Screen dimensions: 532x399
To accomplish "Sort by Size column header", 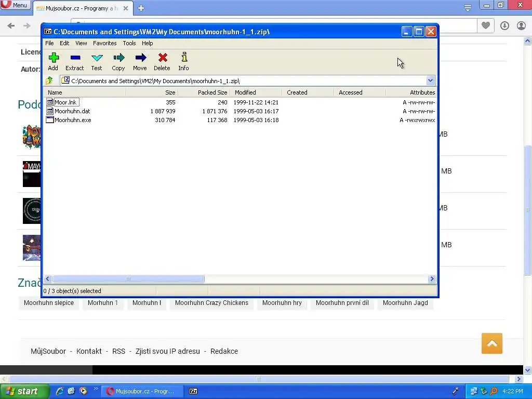I will click(152, 92).
